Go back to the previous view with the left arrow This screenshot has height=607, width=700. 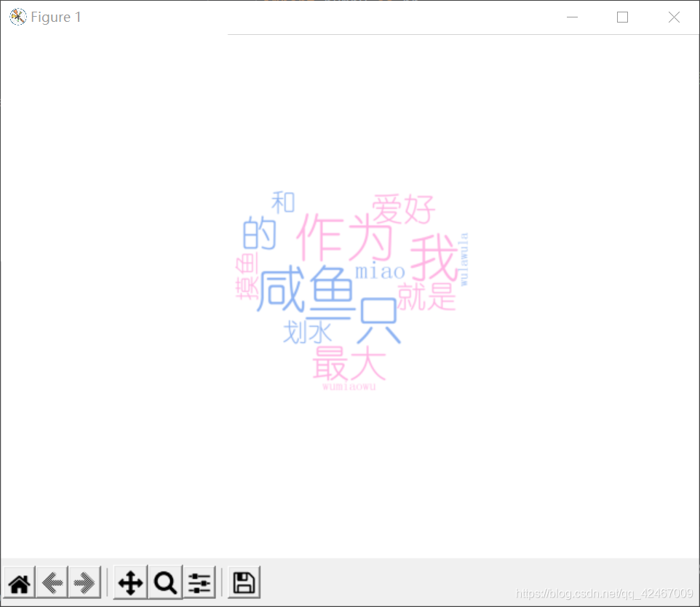point(52,582)
